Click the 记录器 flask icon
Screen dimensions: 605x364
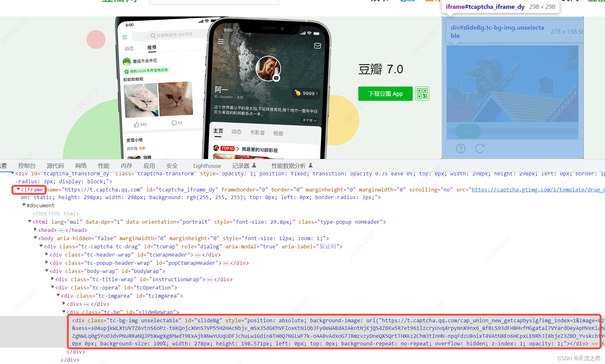coord(254,165)
